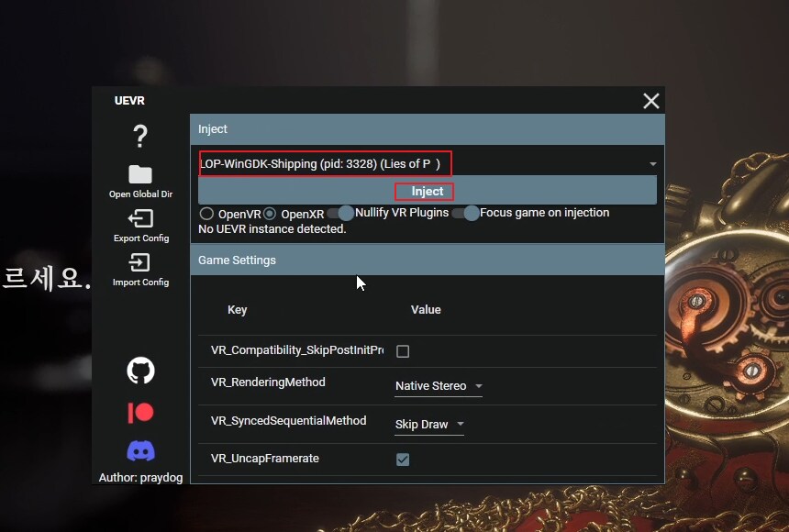Screen dimensions: 789x532
Task: Toggle Focus game on injection switch
Action: (x=466, y=213)
